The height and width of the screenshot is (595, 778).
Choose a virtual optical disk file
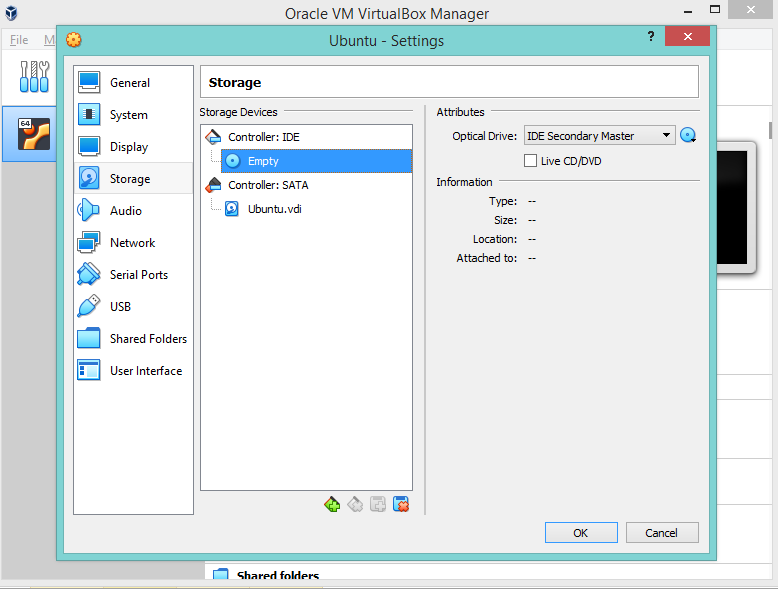coord(688,135)
